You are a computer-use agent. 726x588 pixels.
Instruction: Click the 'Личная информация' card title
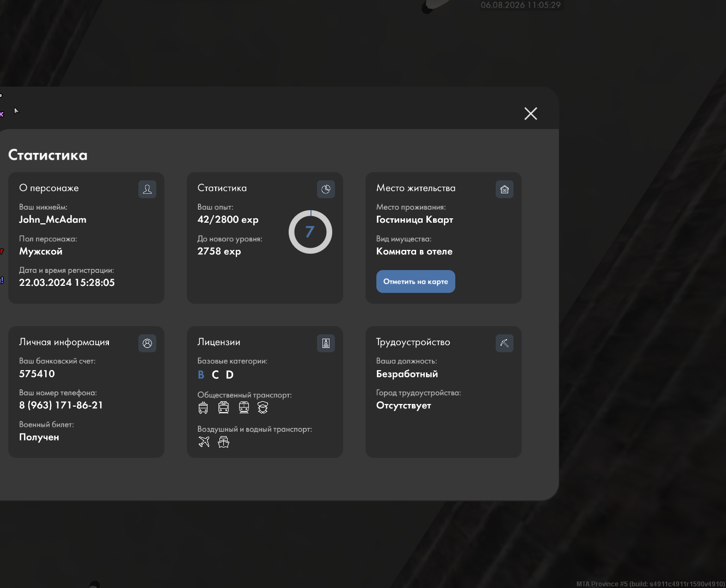click(64, 342)
